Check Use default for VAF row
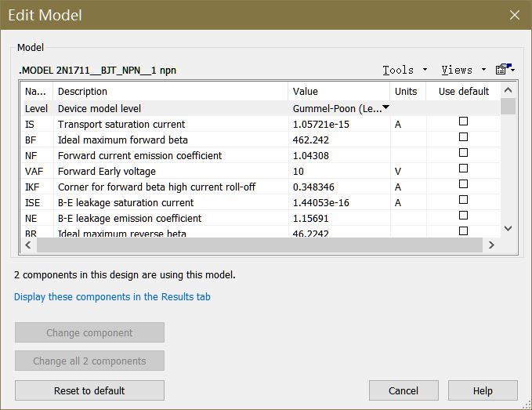This screenshot has width=532, height=410. point(463,168)
